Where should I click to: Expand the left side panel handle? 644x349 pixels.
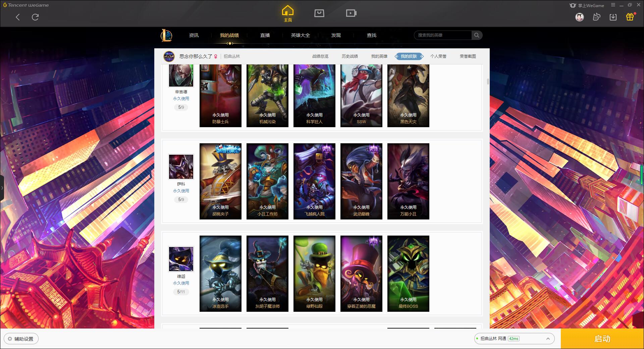click(x=2, y=188)
